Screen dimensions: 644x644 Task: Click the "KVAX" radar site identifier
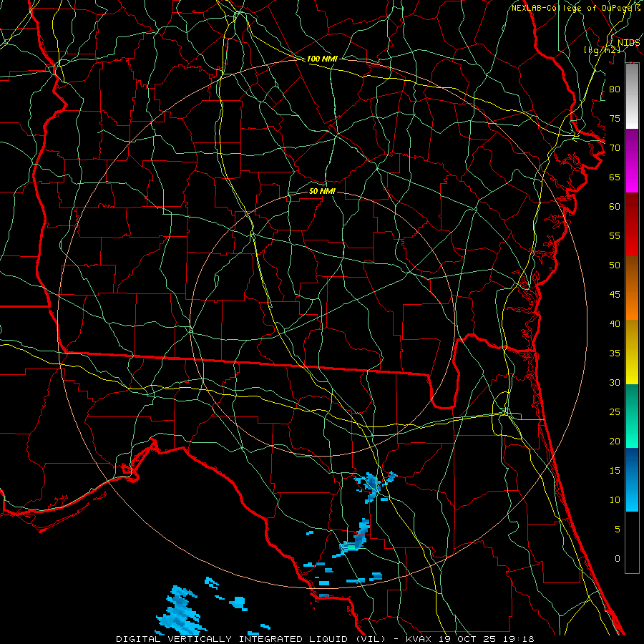pyautogui.click(x=419, y=639)
